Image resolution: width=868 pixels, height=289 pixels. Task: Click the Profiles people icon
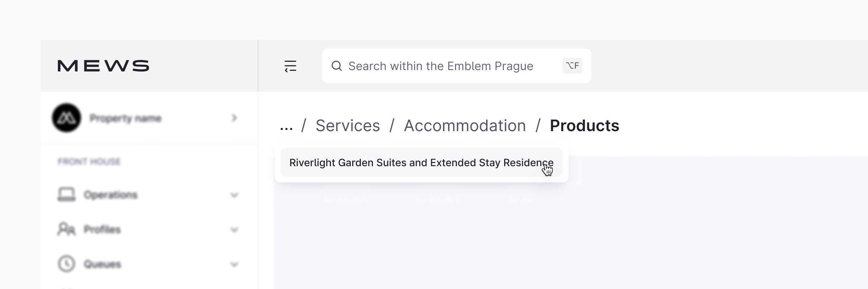coord(67,229)
